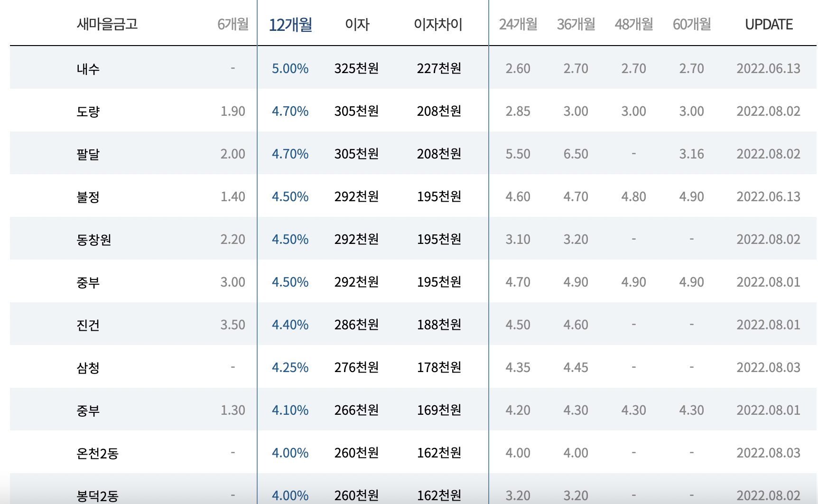
Task: Click the 2.20 six-month rate for 동창원
Action: 232,239
